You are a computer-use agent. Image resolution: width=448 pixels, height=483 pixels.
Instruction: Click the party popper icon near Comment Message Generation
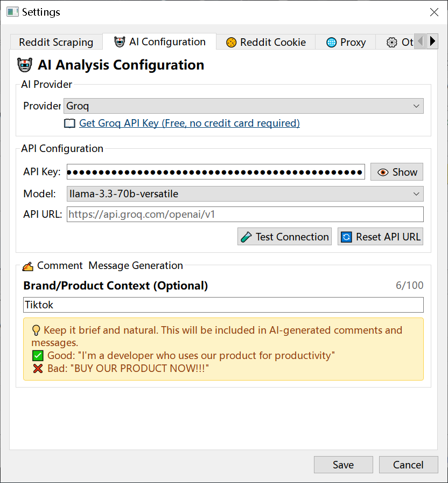27,265
